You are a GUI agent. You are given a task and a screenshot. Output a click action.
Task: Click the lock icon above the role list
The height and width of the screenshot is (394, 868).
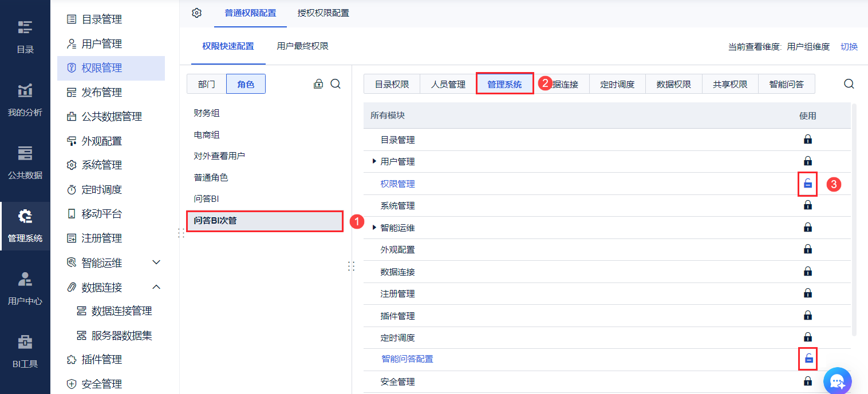click(318, 84)
